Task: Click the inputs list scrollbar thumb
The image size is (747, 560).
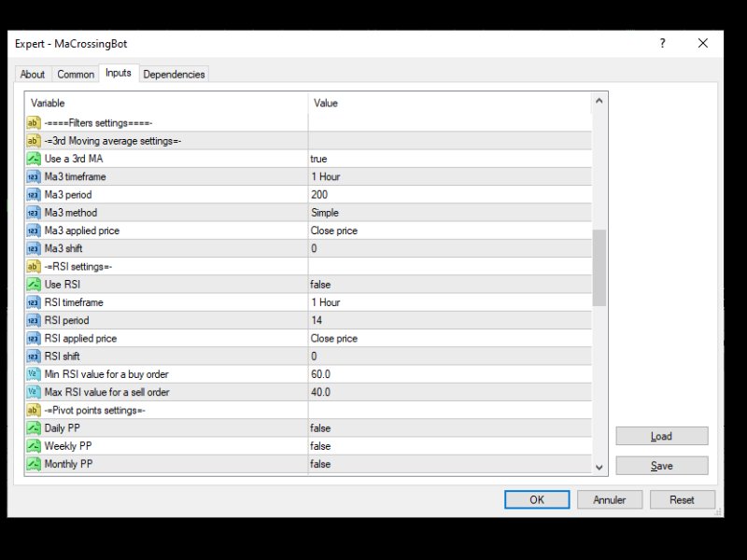Action: click(x=599, y=268)
